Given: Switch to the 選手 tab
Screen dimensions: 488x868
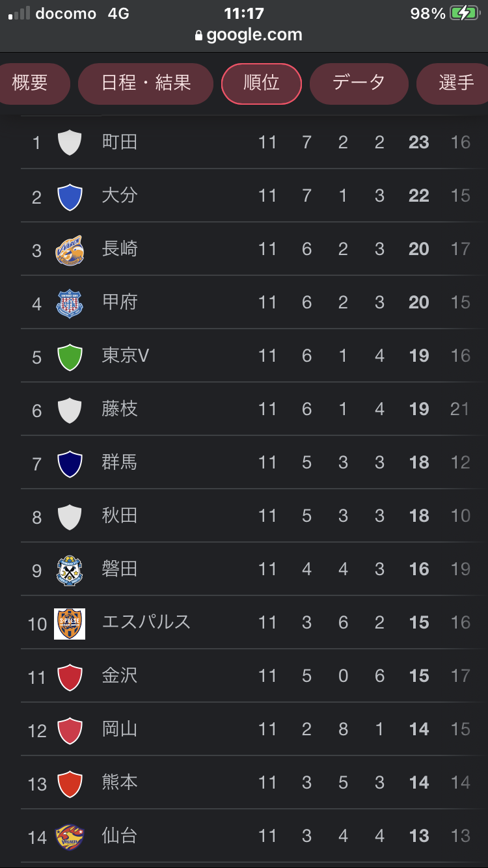Looking at the screenshot, I should 455,83.
